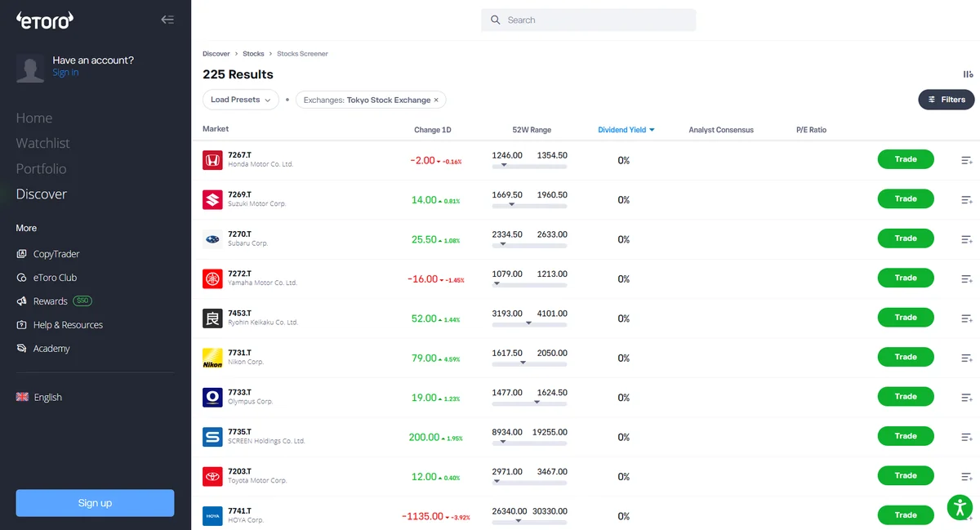
Task: Sort by Analyst Consensus column header
Action: click(x=721, y=130)
